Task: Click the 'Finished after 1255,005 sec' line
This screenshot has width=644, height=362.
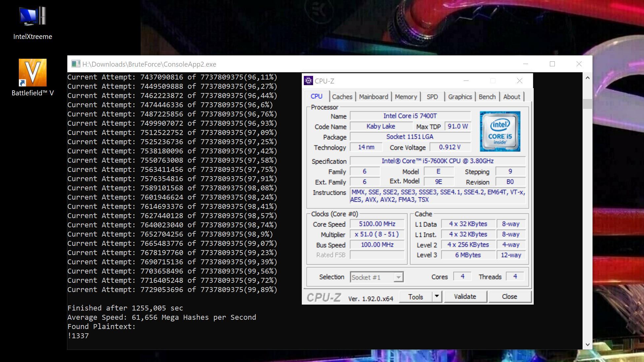Action: [125, 308]
